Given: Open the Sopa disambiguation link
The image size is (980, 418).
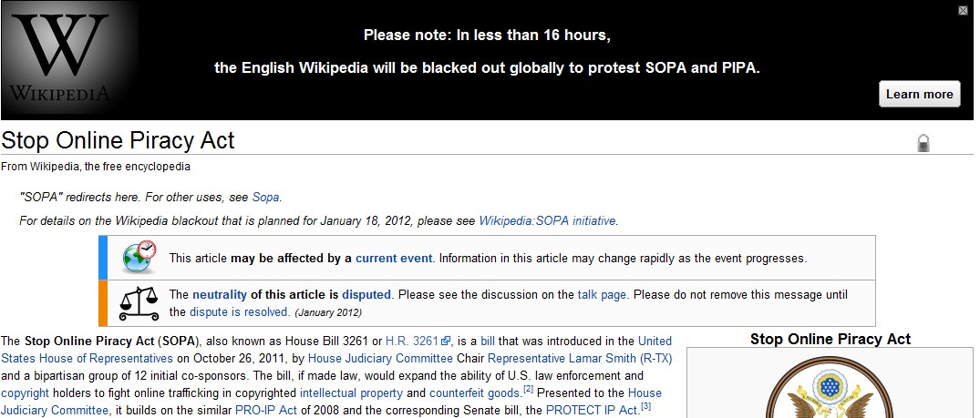Looking at the screenshot, I should point(265,197).
